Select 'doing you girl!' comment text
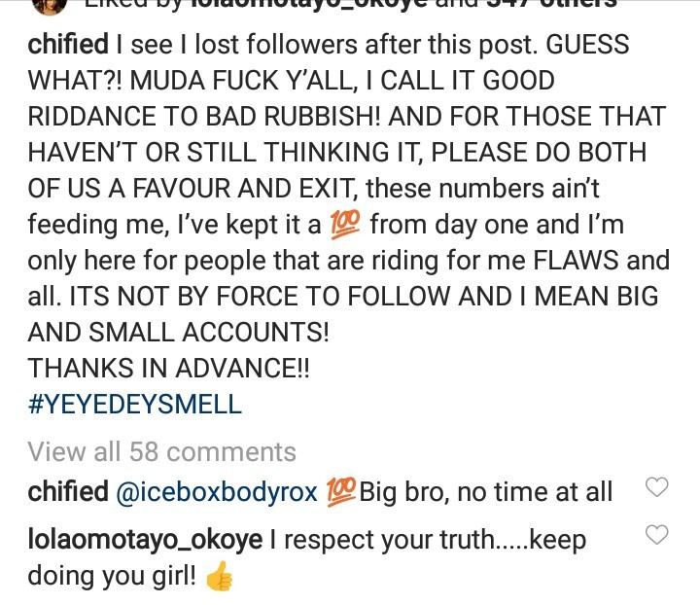 point(112,576)
